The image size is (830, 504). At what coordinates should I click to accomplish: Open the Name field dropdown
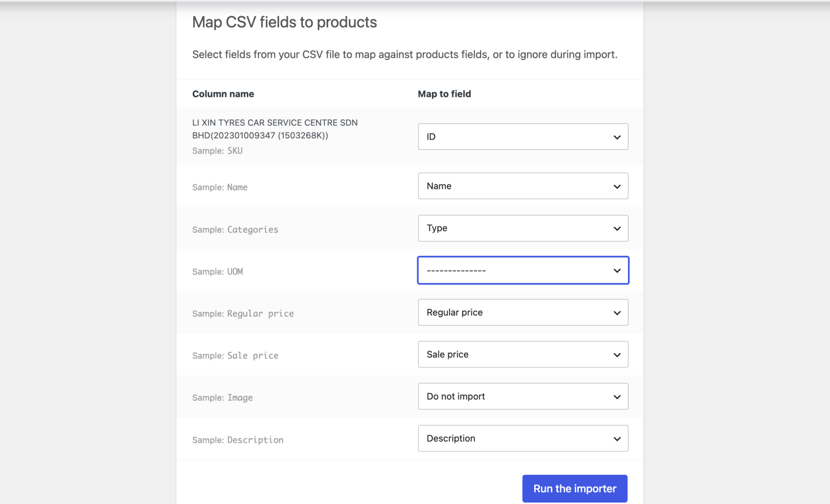coord(523,186)
